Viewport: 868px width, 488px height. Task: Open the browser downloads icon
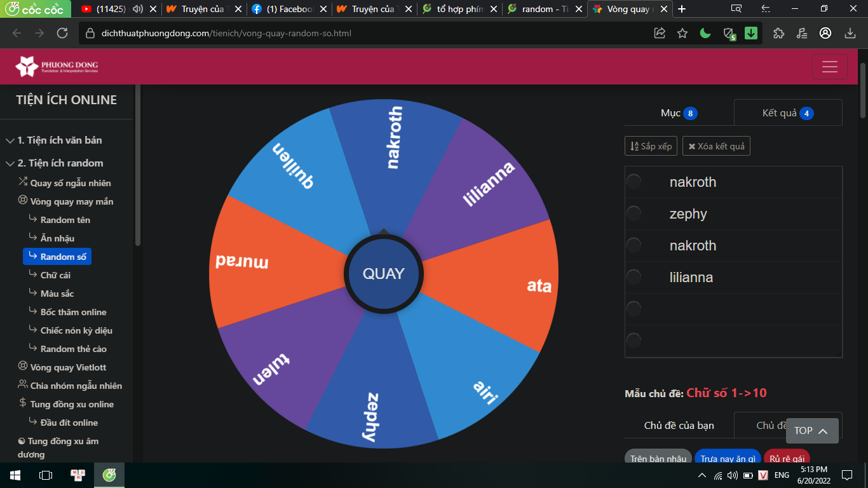pos(850,33)
